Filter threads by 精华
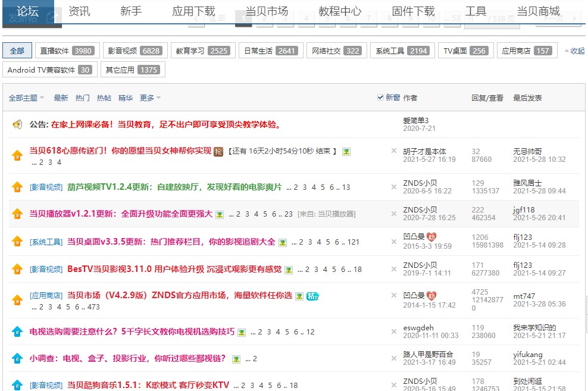 pyautogui.click(x=125, y=98)
